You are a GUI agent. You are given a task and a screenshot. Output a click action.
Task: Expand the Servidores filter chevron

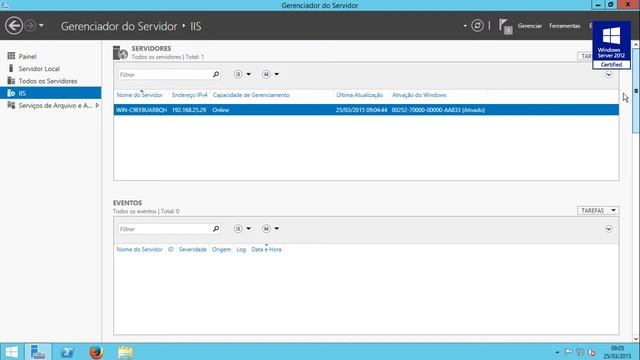coord(609,75)
